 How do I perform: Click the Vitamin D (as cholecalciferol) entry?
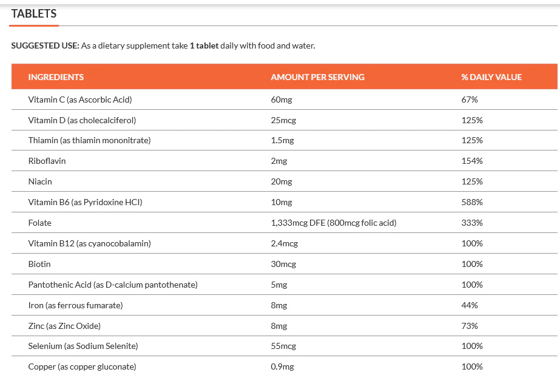coord(82,120)
